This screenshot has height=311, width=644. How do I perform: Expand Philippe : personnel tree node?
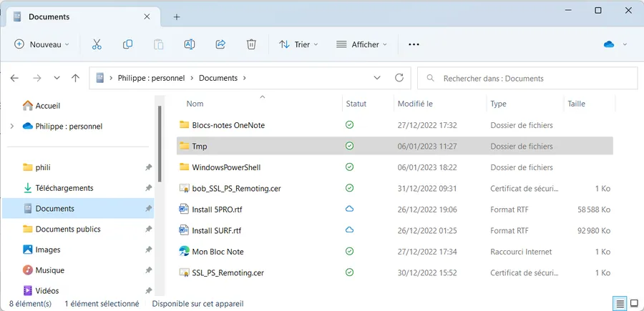click(12, 127)
